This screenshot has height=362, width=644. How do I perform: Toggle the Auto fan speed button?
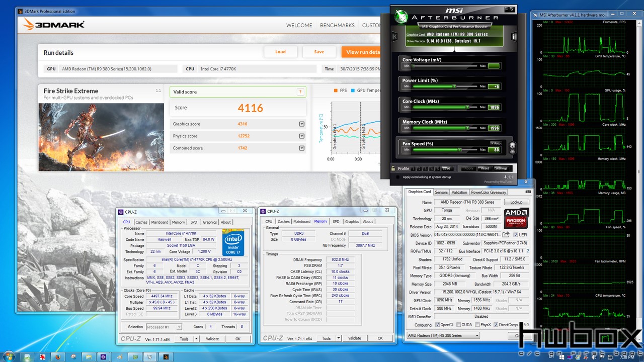(495, 143)
